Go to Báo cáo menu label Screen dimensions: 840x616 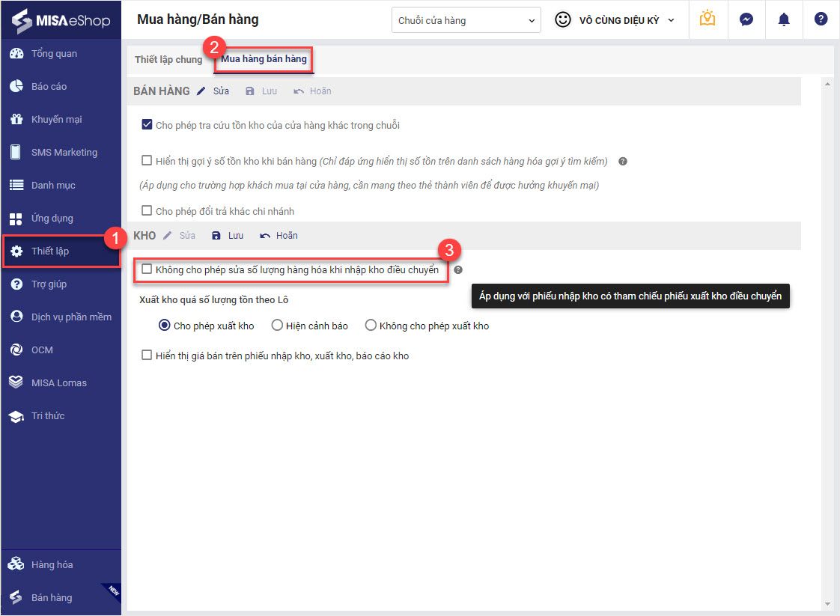(x=49, y=86)
